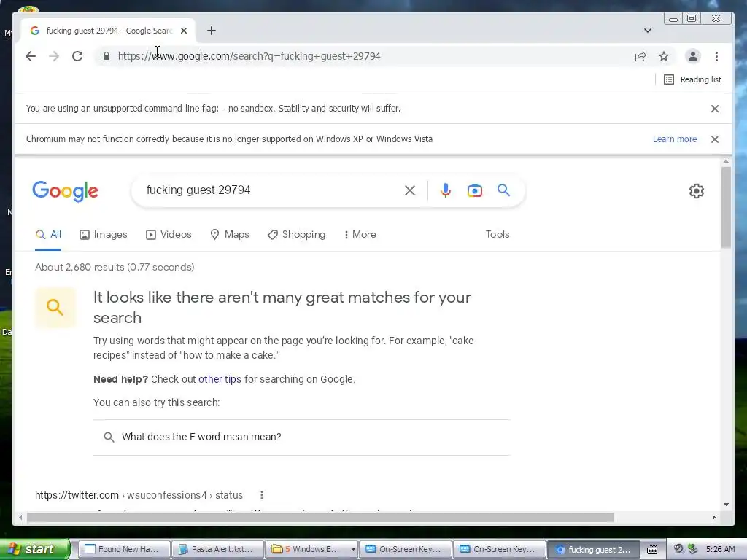
Task: Select the All results tab
Action: (48, 234)
